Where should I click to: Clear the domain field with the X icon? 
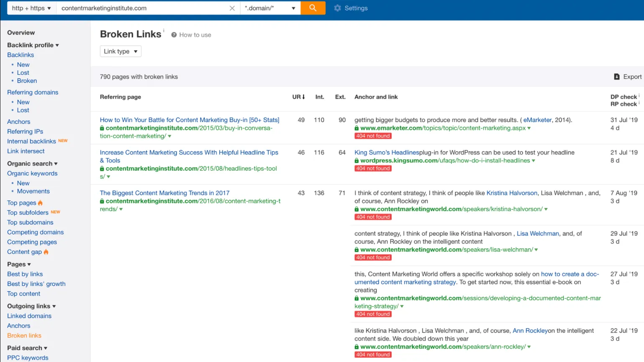[x=232, y=8]
